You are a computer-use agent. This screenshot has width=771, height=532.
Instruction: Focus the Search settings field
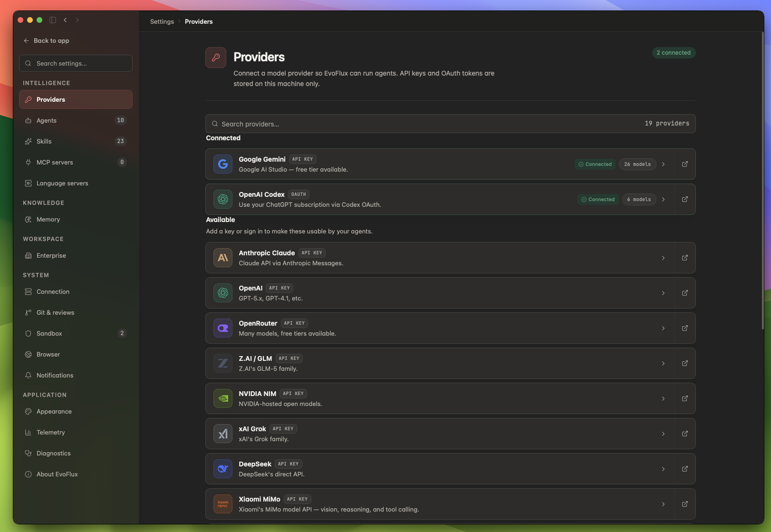pos(76,63)
